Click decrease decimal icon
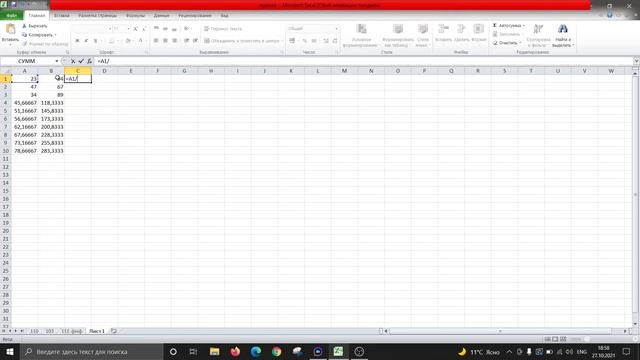Viewport: 640px width, 360px height. (335, 41)
